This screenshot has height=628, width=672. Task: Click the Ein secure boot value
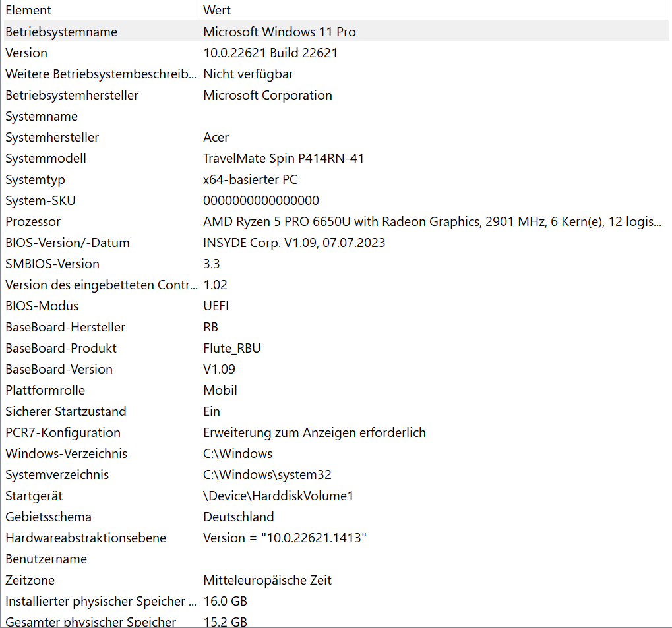(211, 412)
